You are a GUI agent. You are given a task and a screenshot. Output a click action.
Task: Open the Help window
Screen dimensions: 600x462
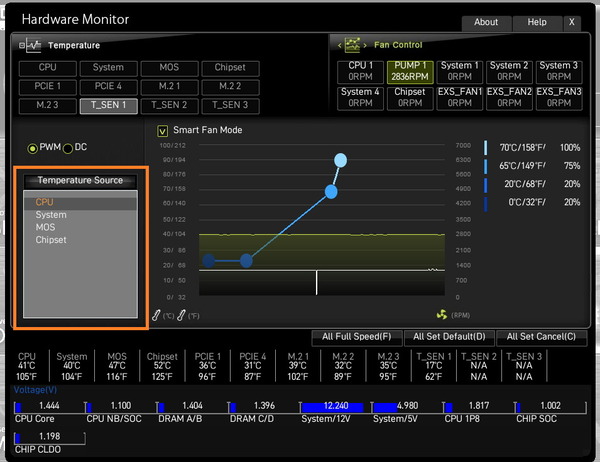(x=537, y=22)
